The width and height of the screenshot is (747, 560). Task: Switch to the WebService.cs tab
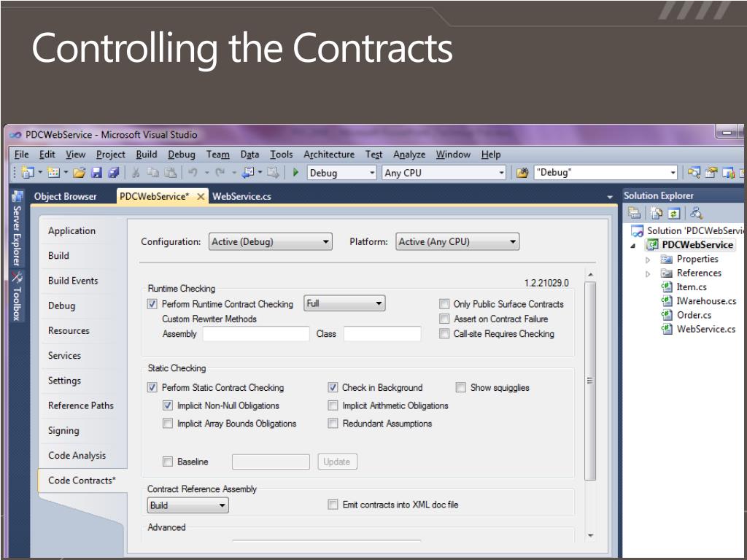[x=241, y=196]
